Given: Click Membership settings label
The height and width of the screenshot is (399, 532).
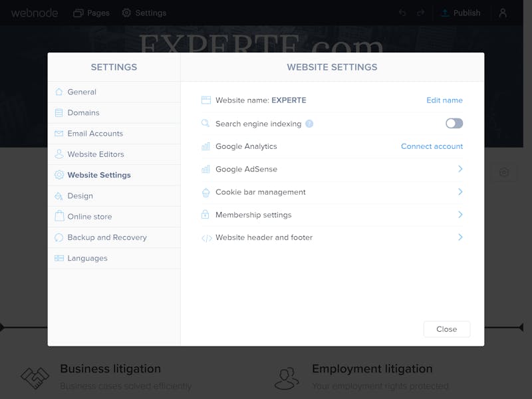Looking at the screenshot, I should click(x=253, y=215).
